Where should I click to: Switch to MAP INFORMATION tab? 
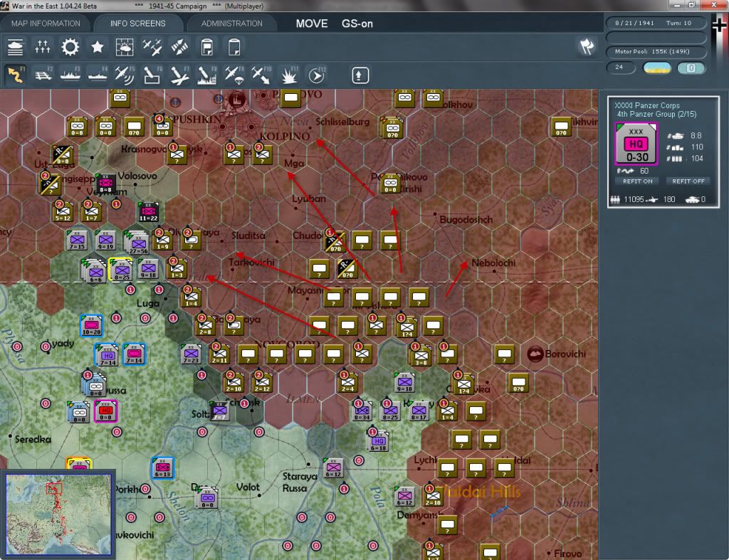click(x=46, y=23)
